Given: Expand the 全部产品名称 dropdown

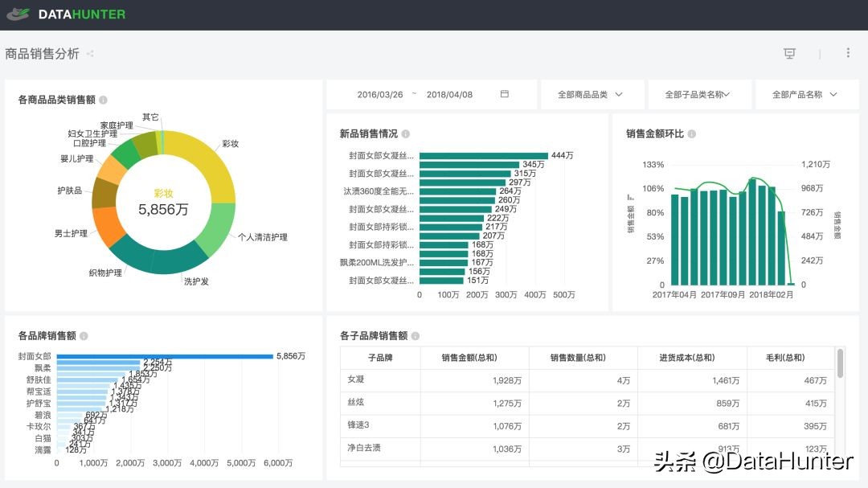Looking at the screenshot, I should 805,94.
